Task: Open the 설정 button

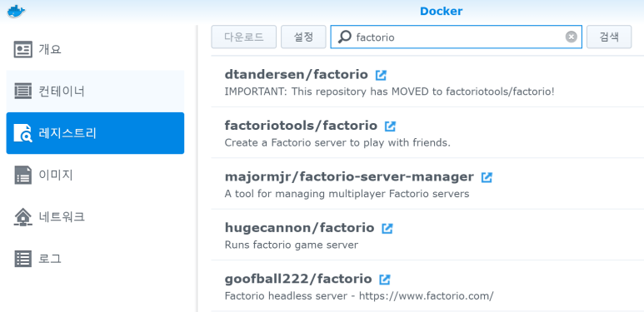Action: (x=303, y=37)
